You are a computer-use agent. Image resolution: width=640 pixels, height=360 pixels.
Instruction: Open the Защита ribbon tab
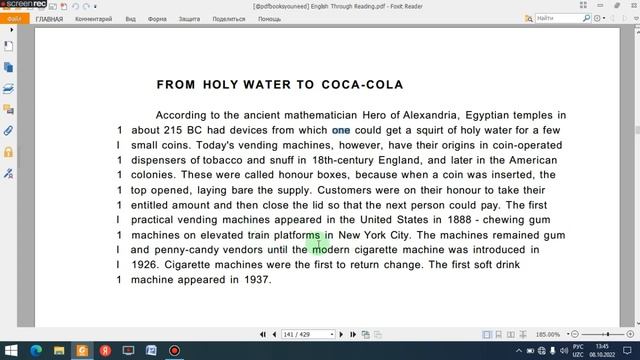189,19
